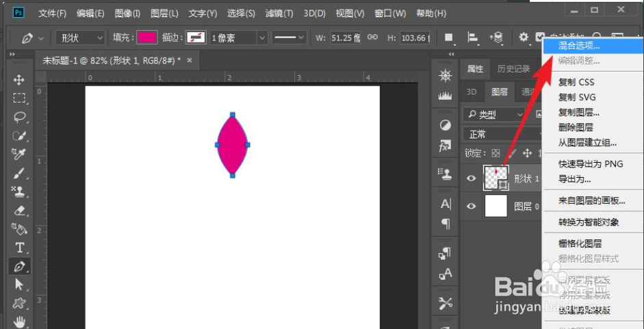Click the W width input field

[346, 38]
